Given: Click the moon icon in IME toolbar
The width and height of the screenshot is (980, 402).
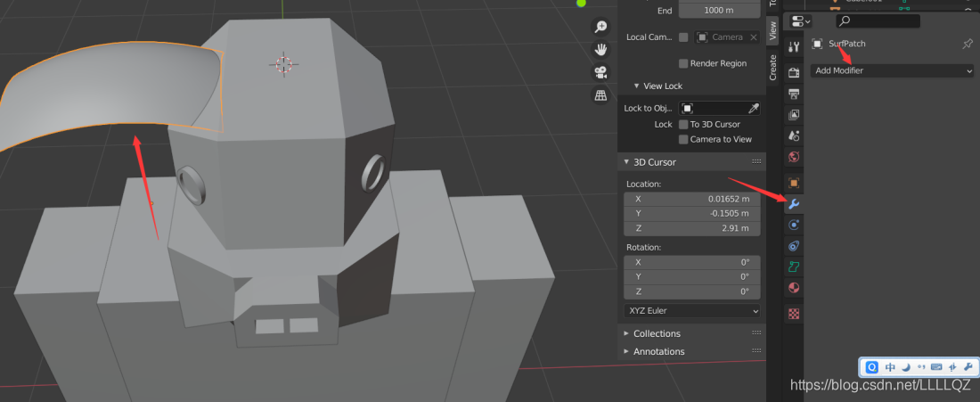Looking at the screenshot, I should [x=905, y=367].
